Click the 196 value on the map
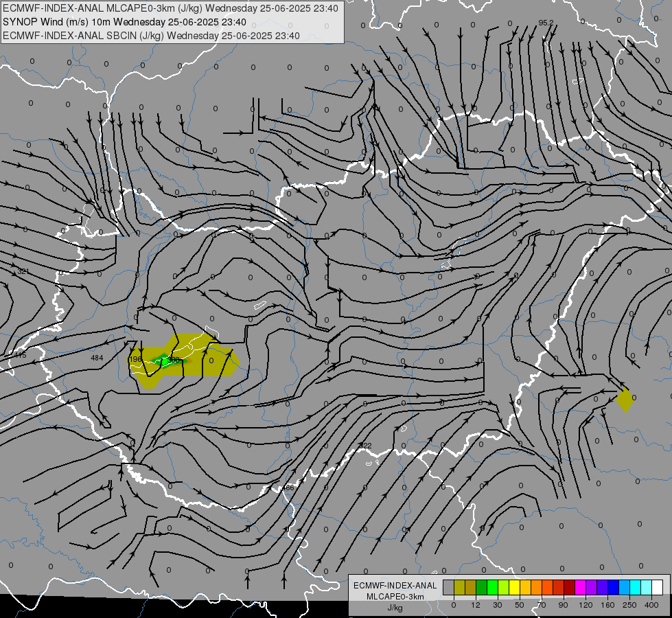 coord(135,359)
